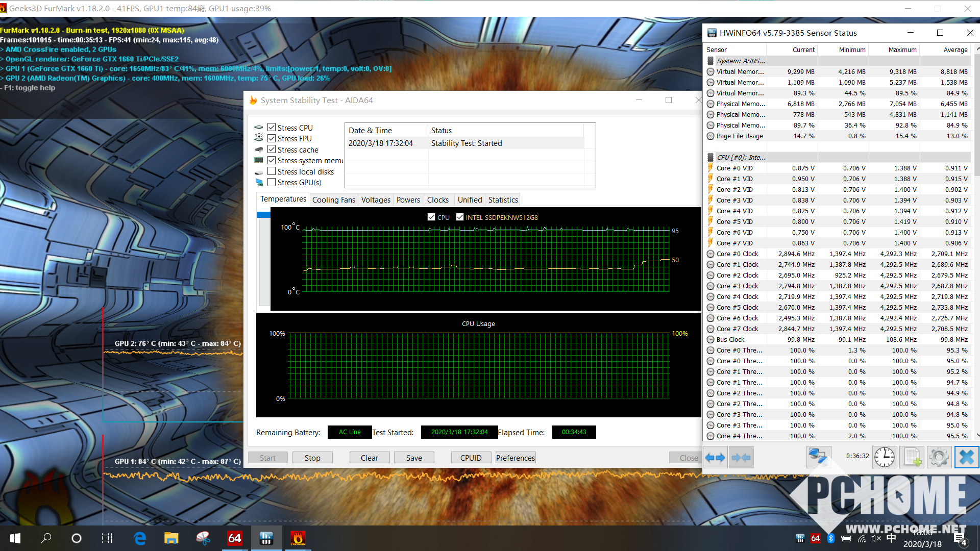Viewport: 980px width, 551px height.
Task: Switch to FurMark taskbar button
Action: pos(298,538)
